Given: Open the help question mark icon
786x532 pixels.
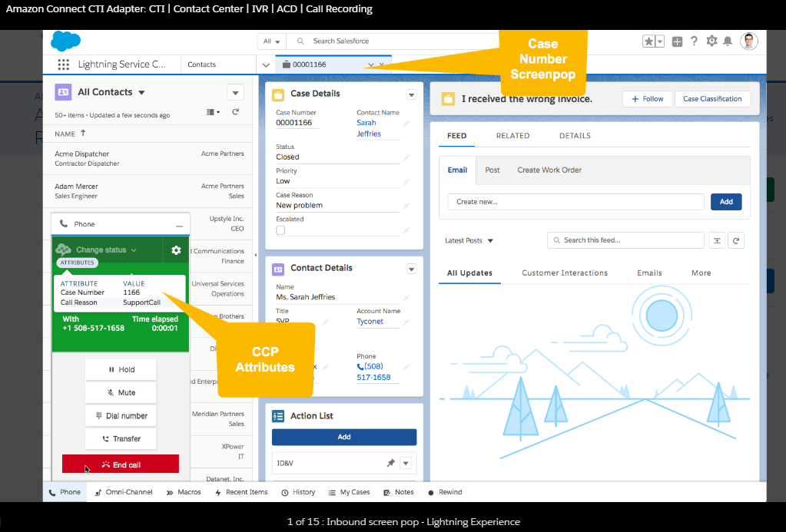Looking at the screenshot, I should tap(694, 41).
